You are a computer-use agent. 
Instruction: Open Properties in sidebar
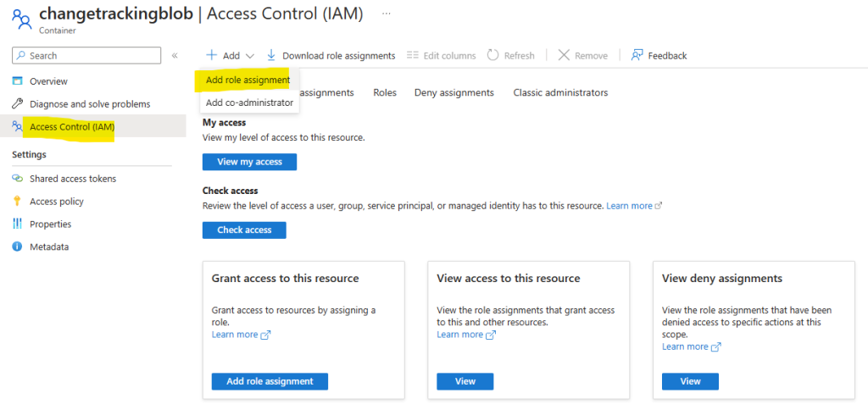[50, 224]
